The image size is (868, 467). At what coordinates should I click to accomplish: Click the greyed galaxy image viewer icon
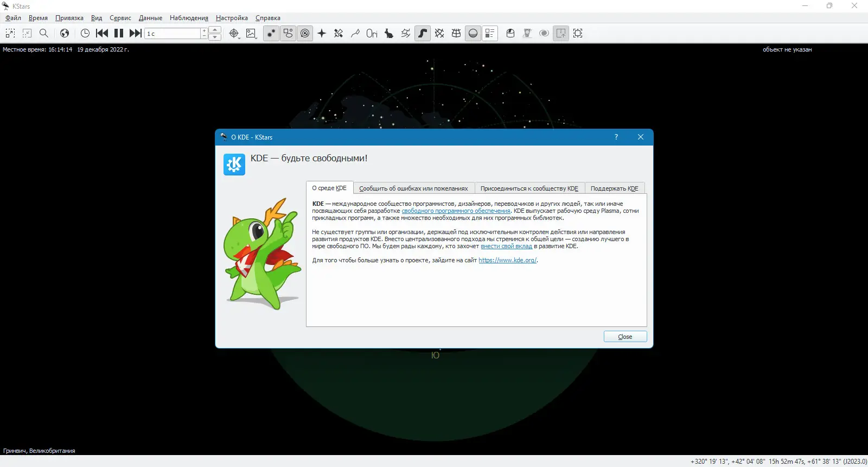(x=544, y=33)
